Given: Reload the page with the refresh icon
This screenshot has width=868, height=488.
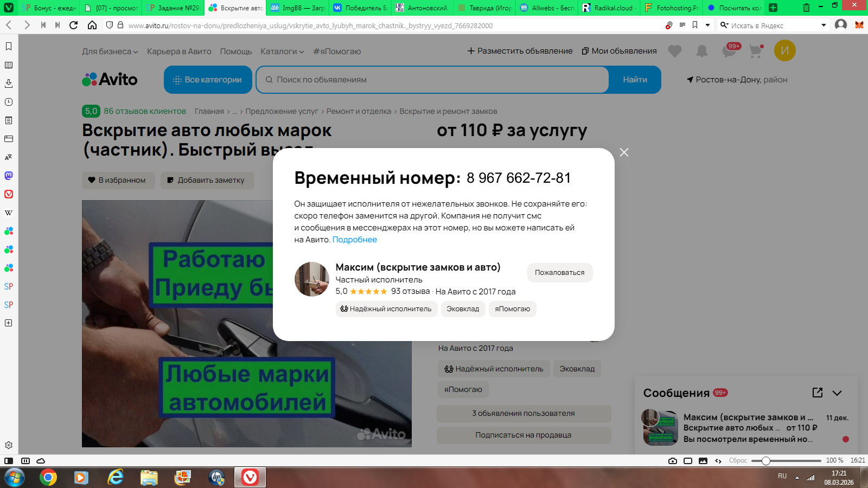Looking at the screenshot, I should tap(74, 25).
